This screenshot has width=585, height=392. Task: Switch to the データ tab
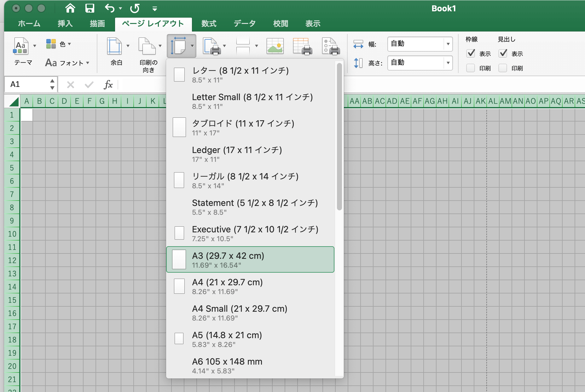(x=245, y=24)
